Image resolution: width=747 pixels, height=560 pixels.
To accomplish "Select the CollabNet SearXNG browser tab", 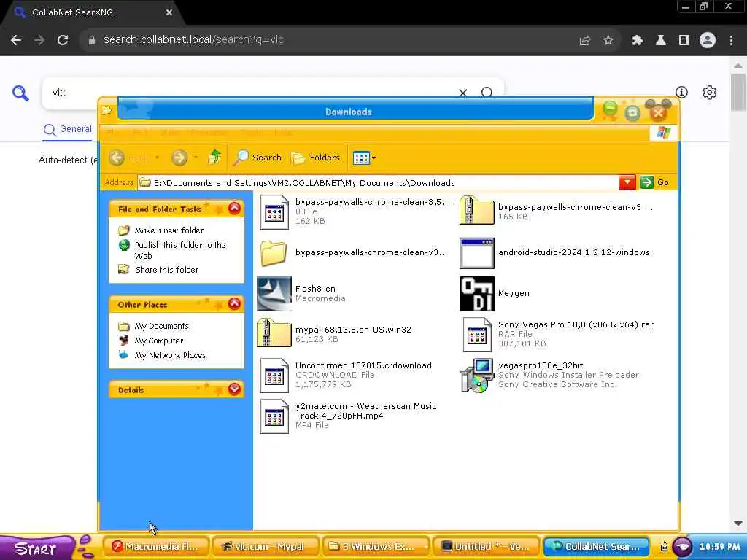I will pyautogui.click(x=90, y=13).
